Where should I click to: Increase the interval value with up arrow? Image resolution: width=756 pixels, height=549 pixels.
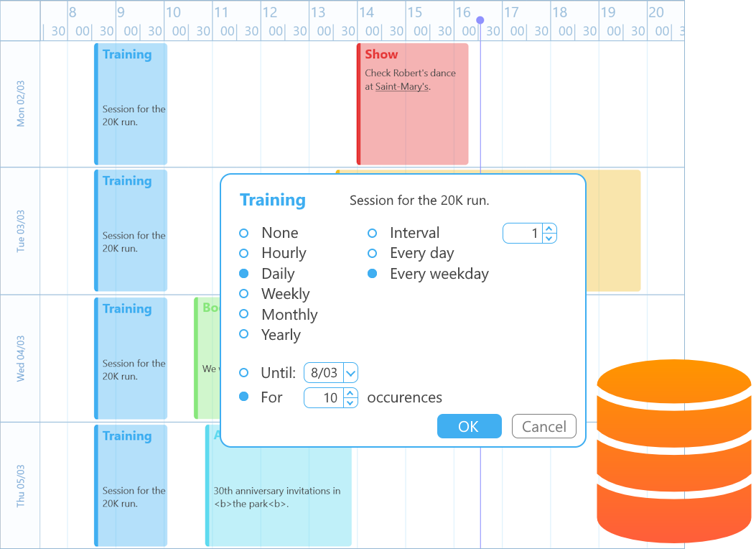[549, 229]
